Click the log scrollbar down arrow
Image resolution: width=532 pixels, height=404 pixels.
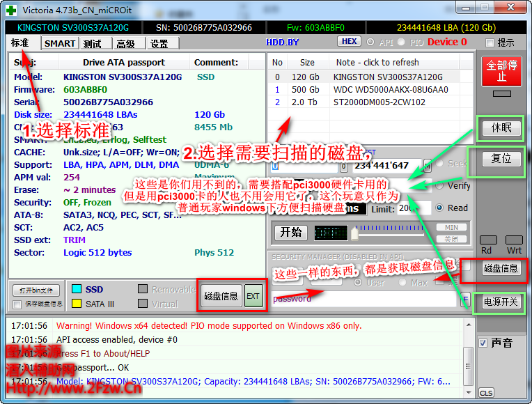tap(469, 392)
